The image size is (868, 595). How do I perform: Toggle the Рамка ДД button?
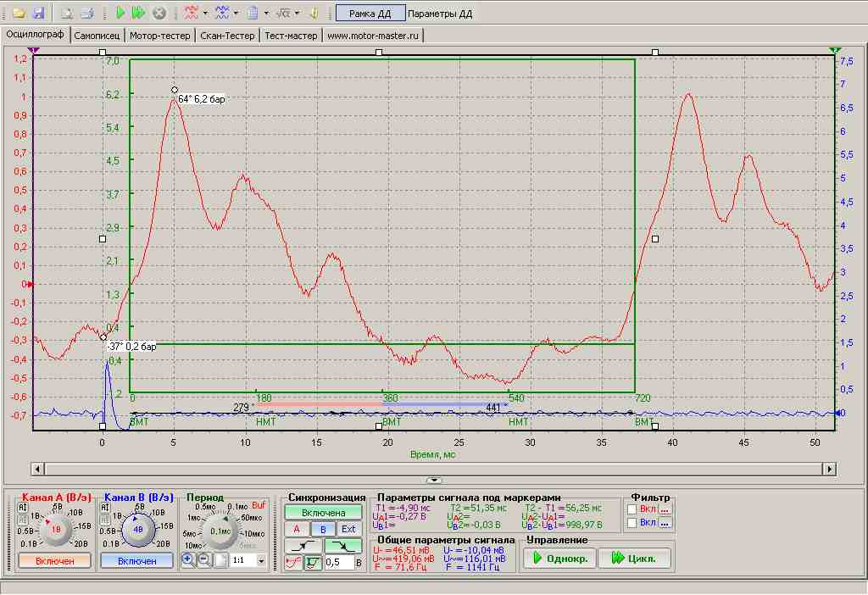(x=370, y=14)
